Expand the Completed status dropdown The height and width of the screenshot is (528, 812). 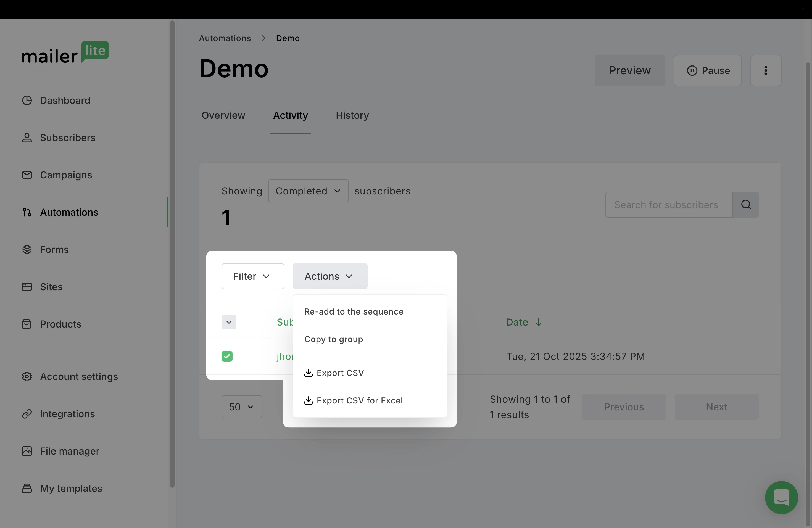click(308, 191)
